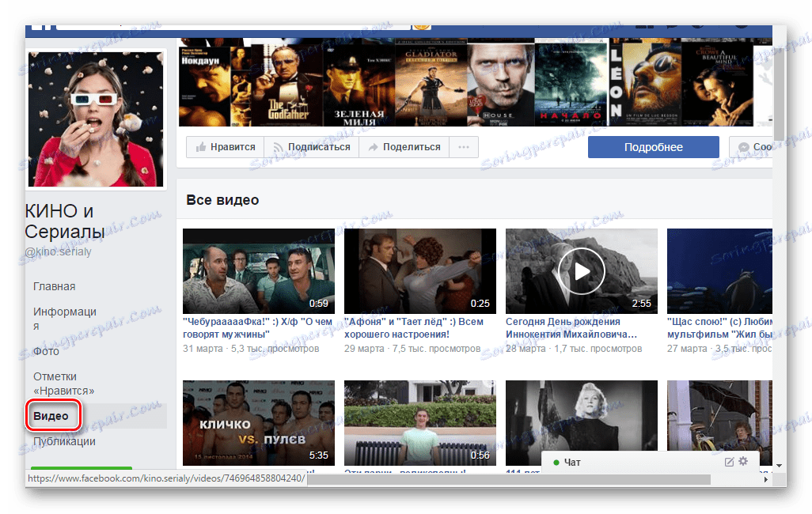Image resolution: width=812 pixels, height=514 pixels.
Task: Open the Щас спою cartoon video thumbnail
Action: coord(719,270)
